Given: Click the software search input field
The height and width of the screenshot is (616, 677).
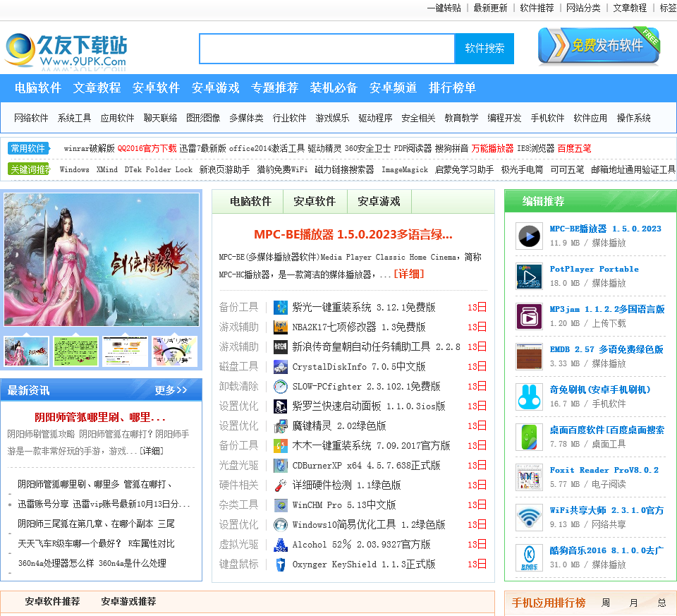Looking at the screenshot, I should click(x=327, y=49).
